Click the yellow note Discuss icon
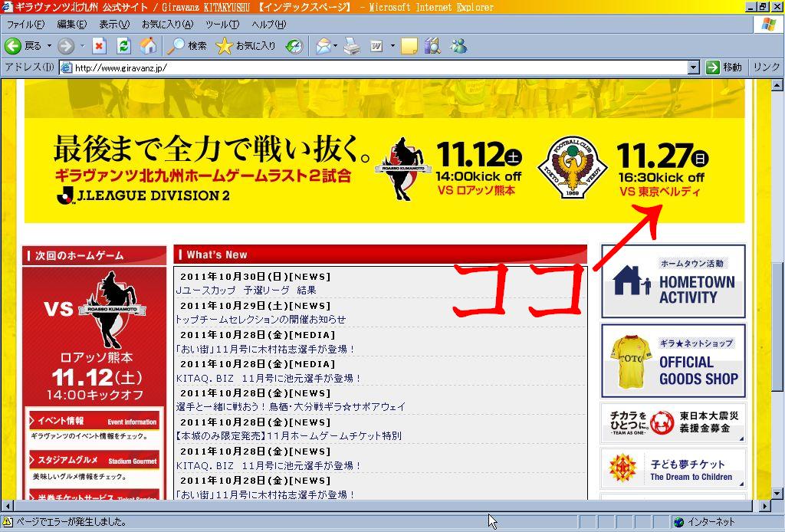 coord(409,46)
